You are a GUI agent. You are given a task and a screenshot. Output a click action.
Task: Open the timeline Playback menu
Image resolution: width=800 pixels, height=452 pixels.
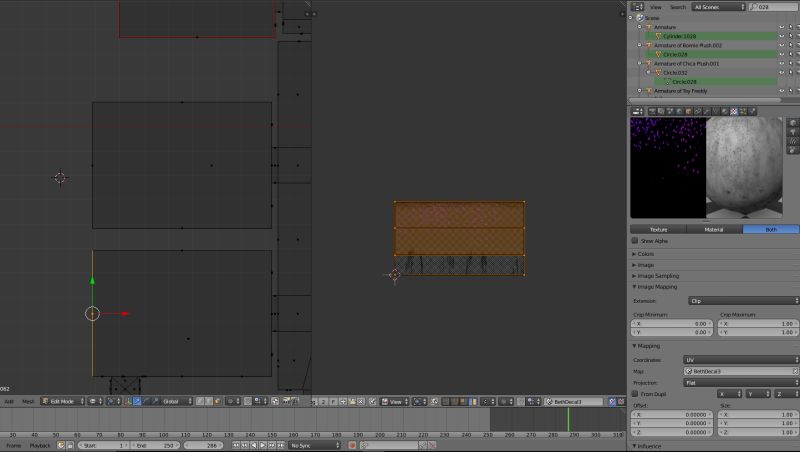click(40, 445)
